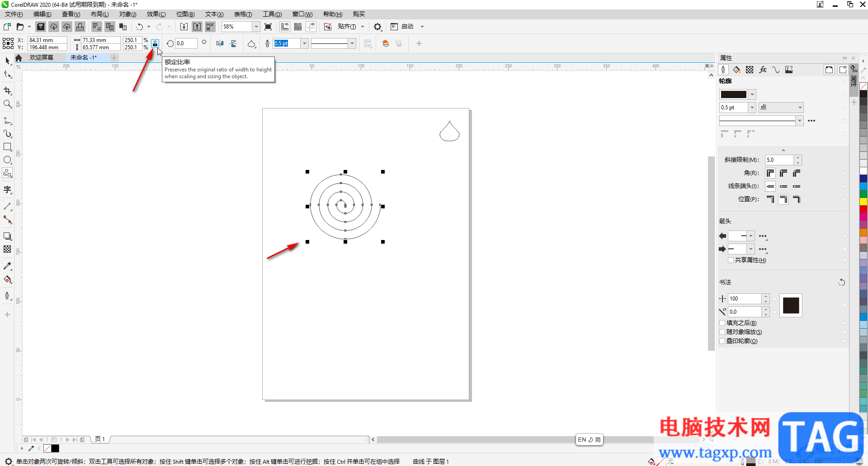Expand the start arrowhead dropdown
This screenshot has height=466, width=868.
click(751, 236)
